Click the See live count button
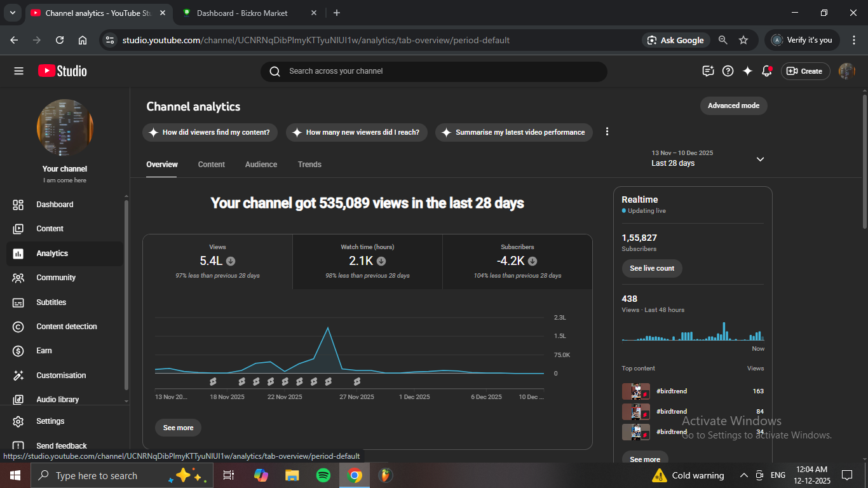Image resolution: width=868 pixels, height=488 pixels. pos(652,268)
